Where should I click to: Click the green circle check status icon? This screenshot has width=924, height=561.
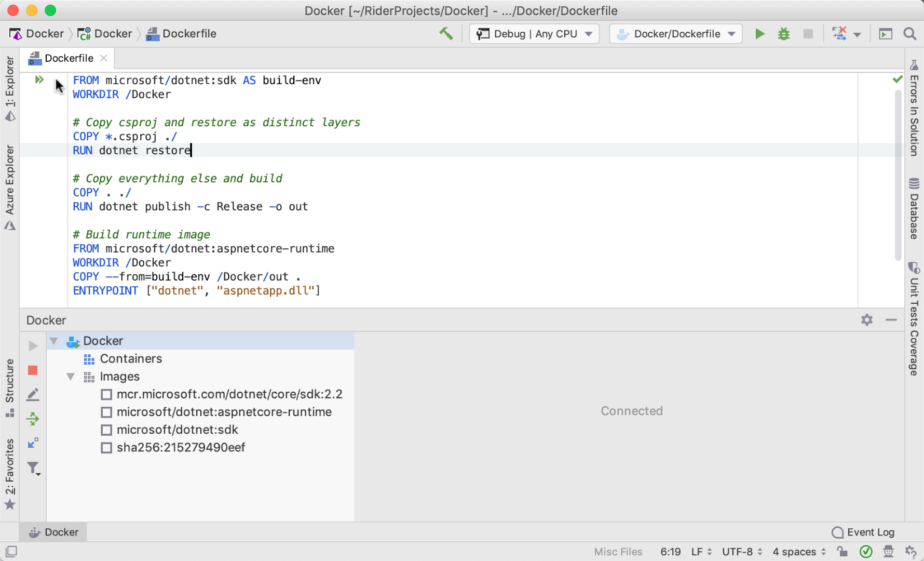[x=866, y=552]
